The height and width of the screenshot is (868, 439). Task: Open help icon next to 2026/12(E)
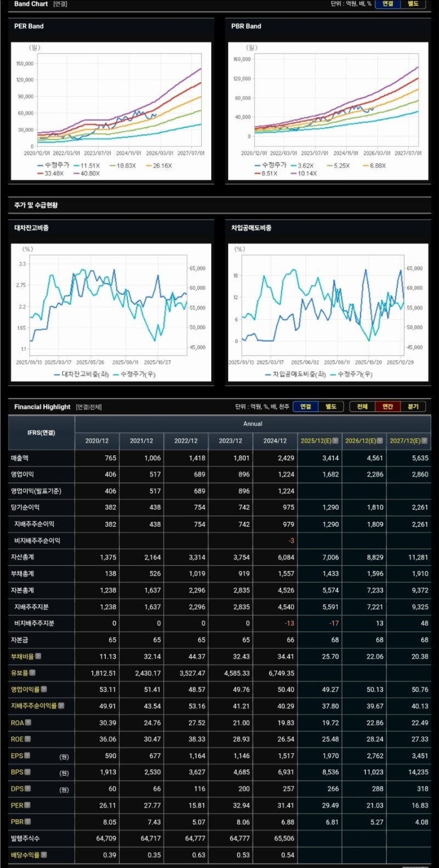(x=380, y=441)
